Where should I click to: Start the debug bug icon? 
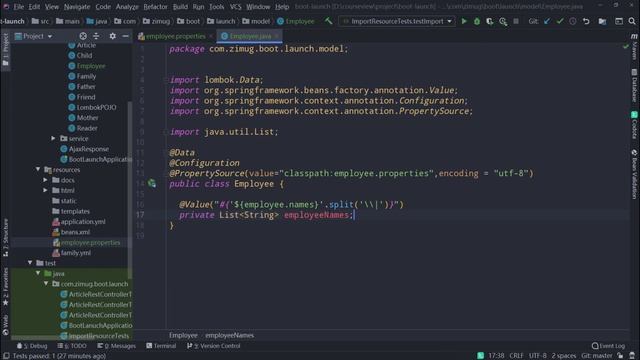click(477, 21)
